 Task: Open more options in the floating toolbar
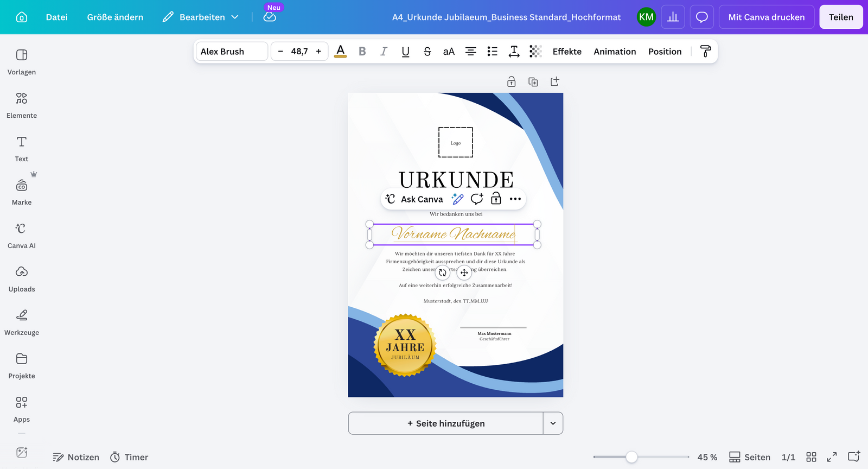[515, 199]
